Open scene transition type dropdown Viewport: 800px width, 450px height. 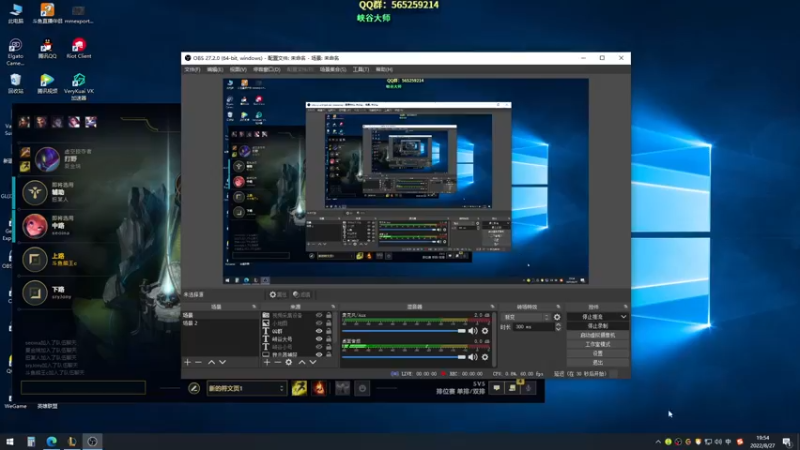(526, 317)
